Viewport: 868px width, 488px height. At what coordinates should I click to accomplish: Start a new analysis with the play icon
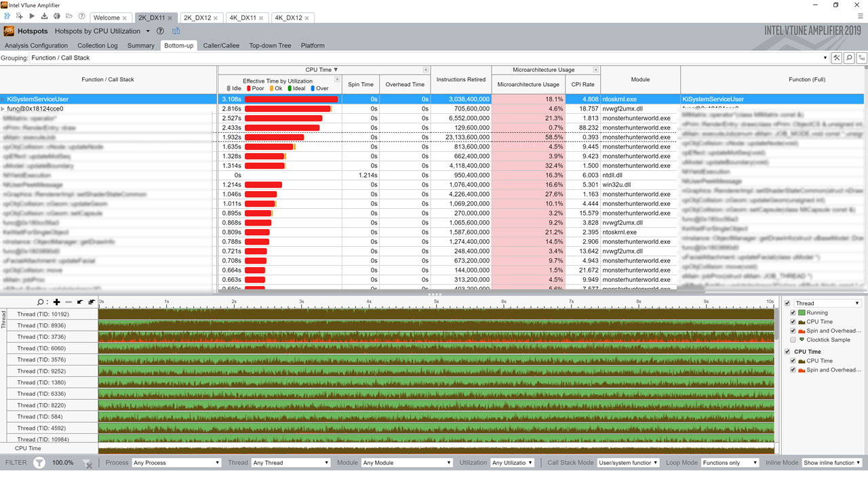coord(32,16)
